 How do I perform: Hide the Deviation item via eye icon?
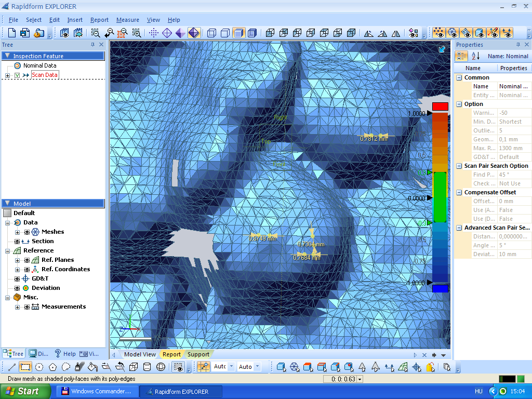tap(17, 288)
